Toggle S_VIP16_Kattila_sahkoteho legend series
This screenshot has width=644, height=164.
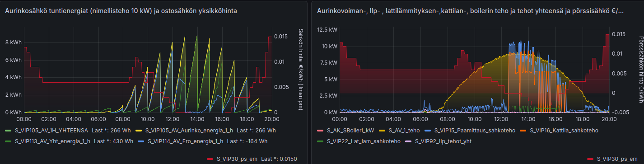click(564, 130)
